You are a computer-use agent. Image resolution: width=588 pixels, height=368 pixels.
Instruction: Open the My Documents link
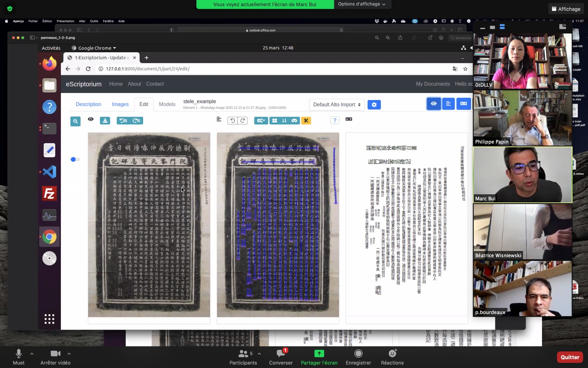pyautogui.click(x=433, y=84)
